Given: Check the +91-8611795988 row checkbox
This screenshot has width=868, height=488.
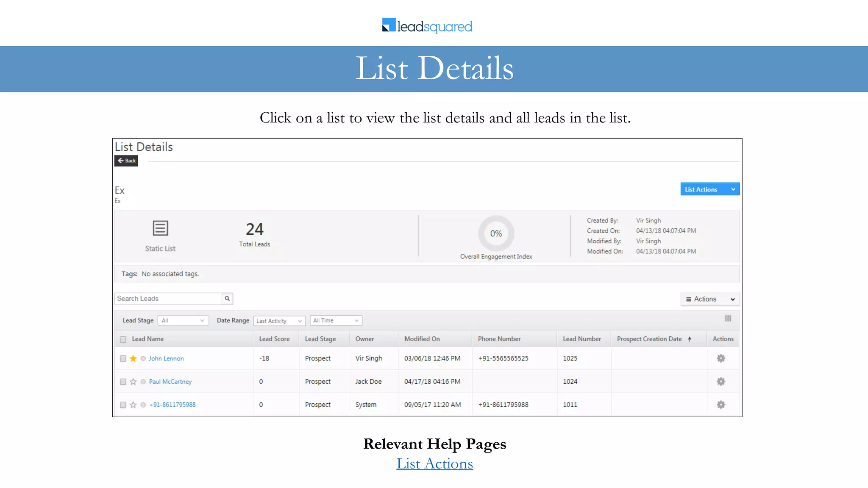Looking at the screenshot, I should tap(123, 405).
